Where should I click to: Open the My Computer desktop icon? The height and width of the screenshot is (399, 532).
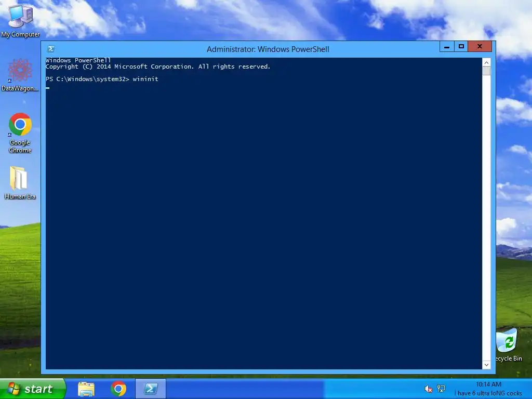20,21
